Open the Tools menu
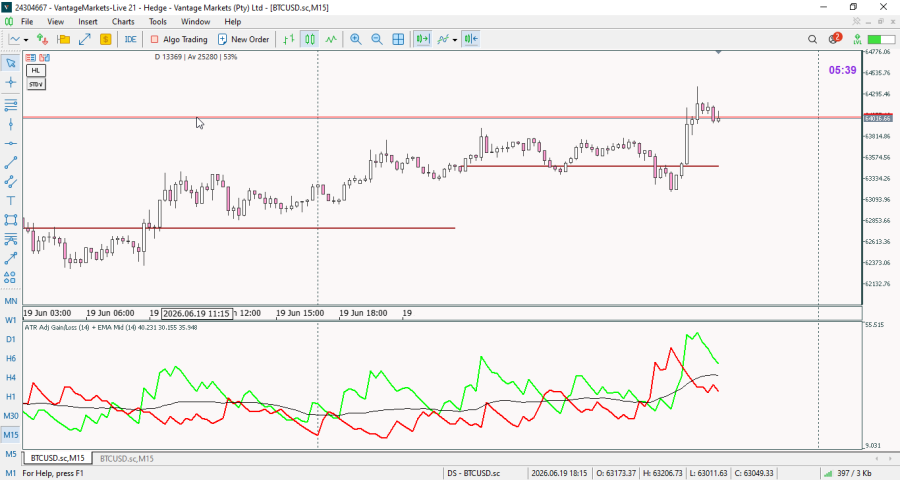 (x=158, y=22)
